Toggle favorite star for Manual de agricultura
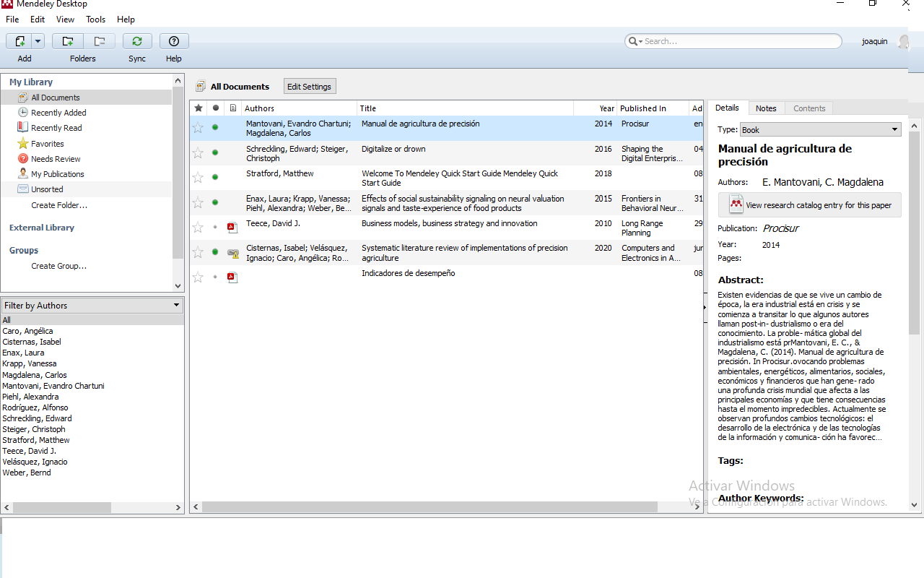The height and width of the screenshot is (578, 924). click(x=198, y=128)
